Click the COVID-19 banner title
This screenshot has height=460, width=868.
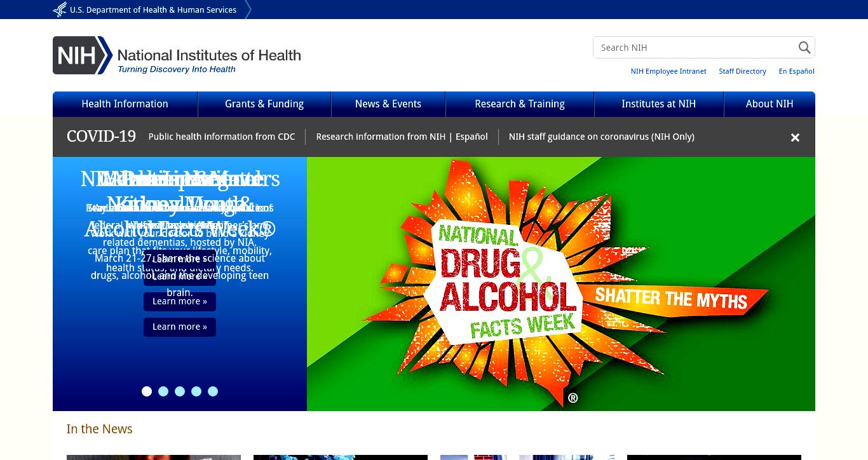tap(101, 137)
